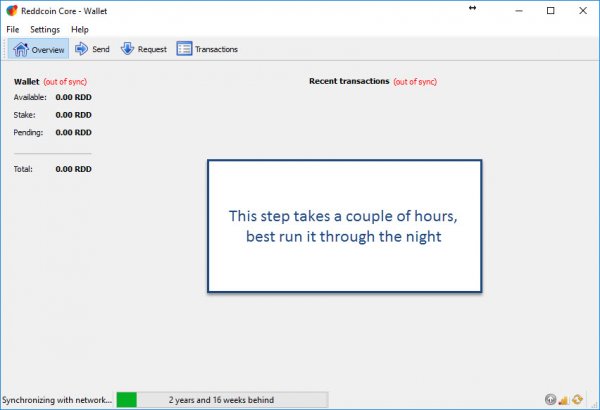The height and width of the screenshot is (410, 600).
Task: Open the File menu
Action: click(x=13, y=29)
